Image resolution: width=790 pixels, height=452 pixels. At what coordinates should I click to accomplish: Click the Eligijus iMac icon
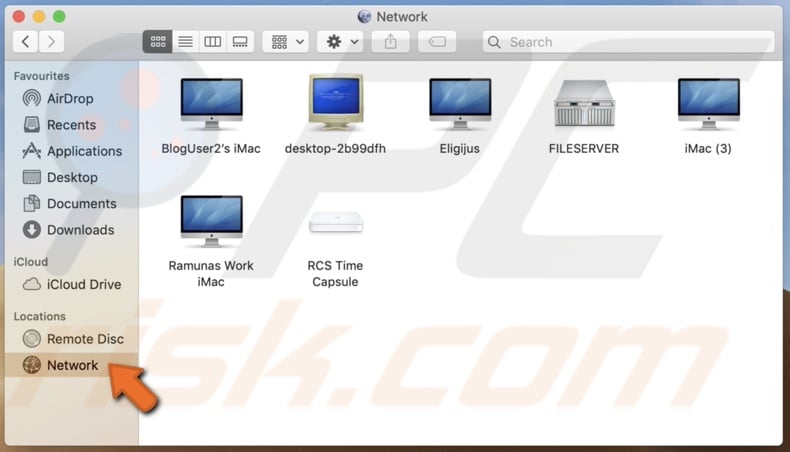click(460, 104)
